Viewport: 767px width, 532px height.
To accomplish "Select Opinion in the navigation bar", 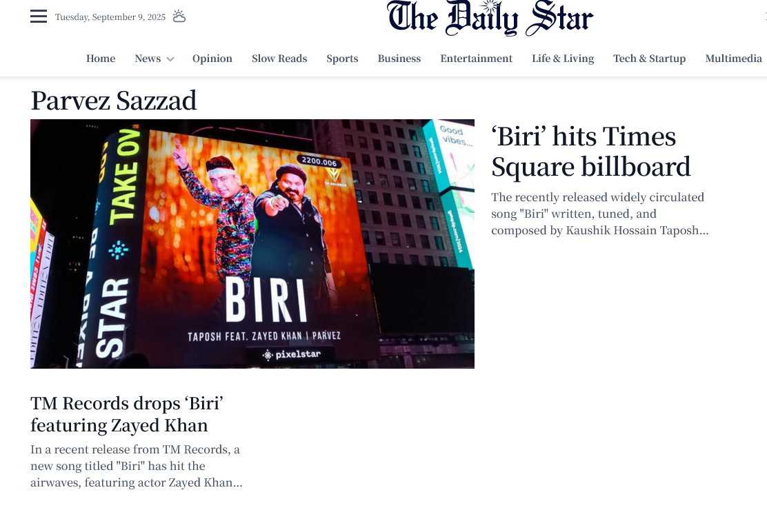I will (212, 59).
